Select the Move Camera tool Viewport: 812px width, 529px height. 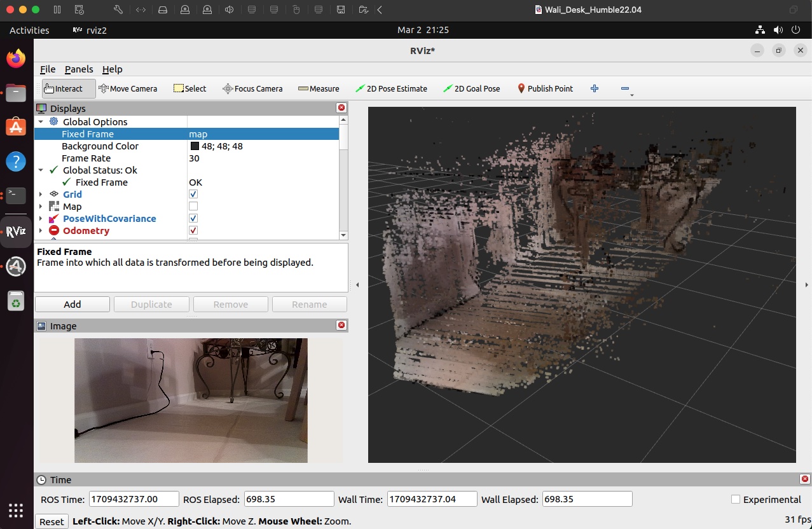click(x=128, y=89)
